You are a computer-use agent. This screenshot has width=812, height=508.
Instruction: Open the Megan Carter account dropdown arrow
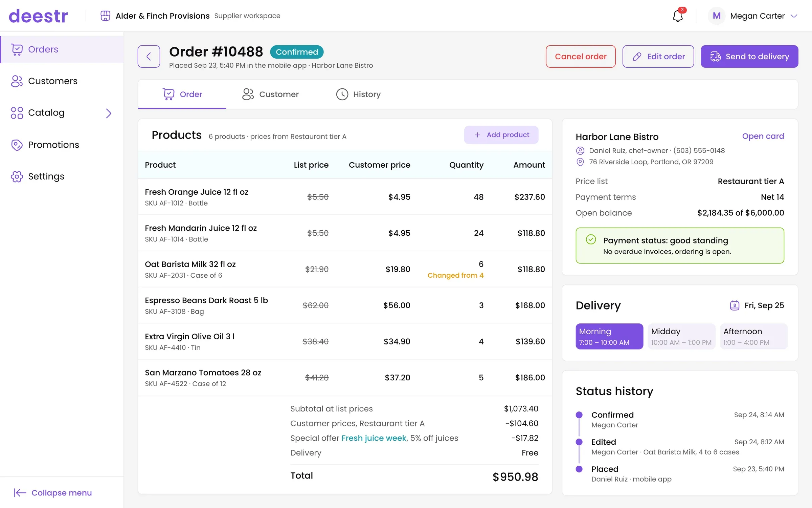(794, 16)
